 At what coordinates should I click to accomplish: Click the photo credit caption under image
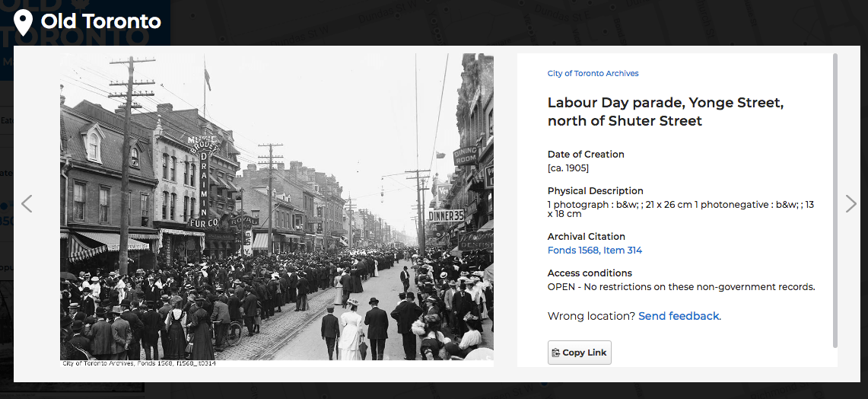click(x=138, y=363)
